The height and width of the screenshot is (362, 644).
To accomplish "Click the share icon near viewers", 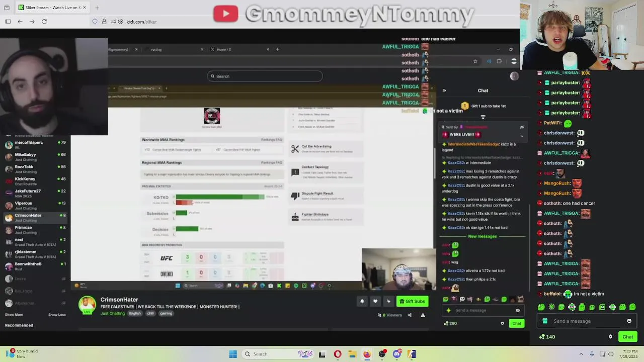I will (410, 315).
